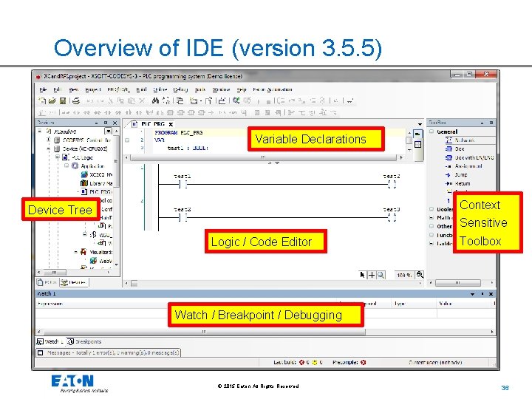The height and width of the screenshot is (399, 532).
Task: Switch to the POUs tab below tree
Action: click(47, 282)
